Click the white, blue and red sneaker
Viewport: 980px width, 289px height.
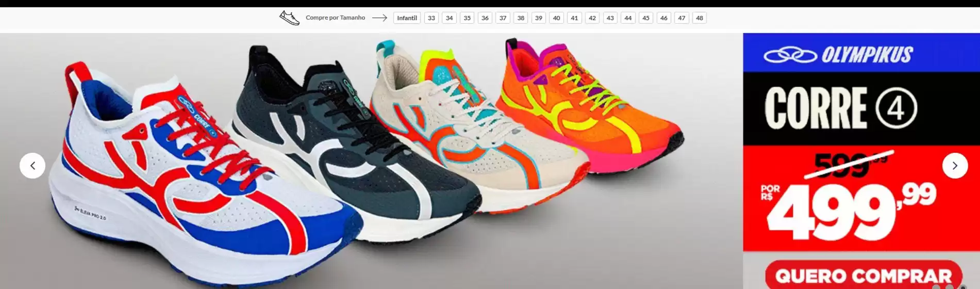point(180,186)
